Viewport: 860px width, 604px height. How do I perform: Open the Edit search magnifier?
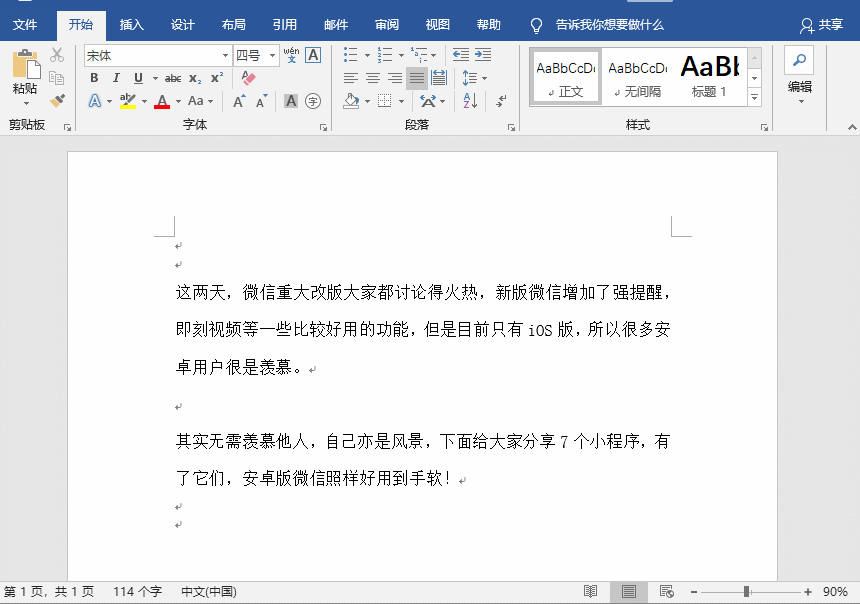[799, 60]
